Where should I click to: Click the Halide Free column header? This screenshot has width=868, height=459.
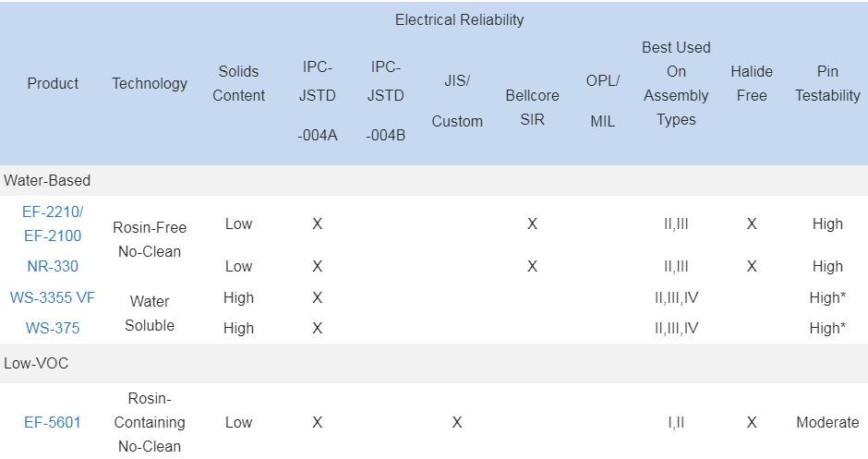(752, 83)
